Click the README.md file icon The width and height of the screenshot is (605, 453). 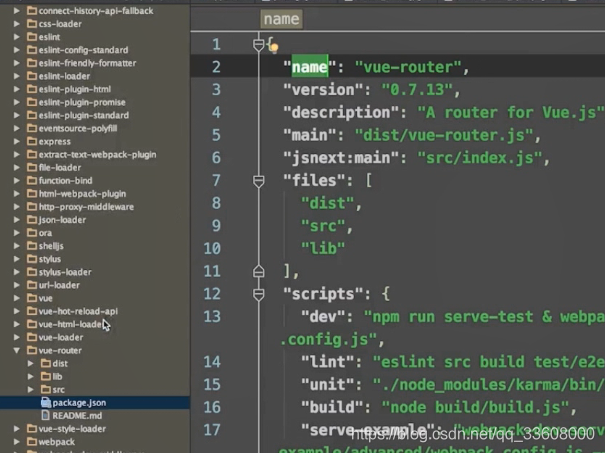pyautogui.click(x=46, y=416)
